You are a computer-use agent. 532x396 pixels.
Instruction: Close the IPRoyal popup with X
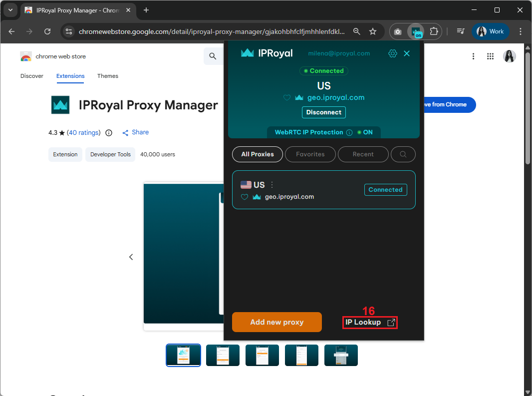[407, 53]
